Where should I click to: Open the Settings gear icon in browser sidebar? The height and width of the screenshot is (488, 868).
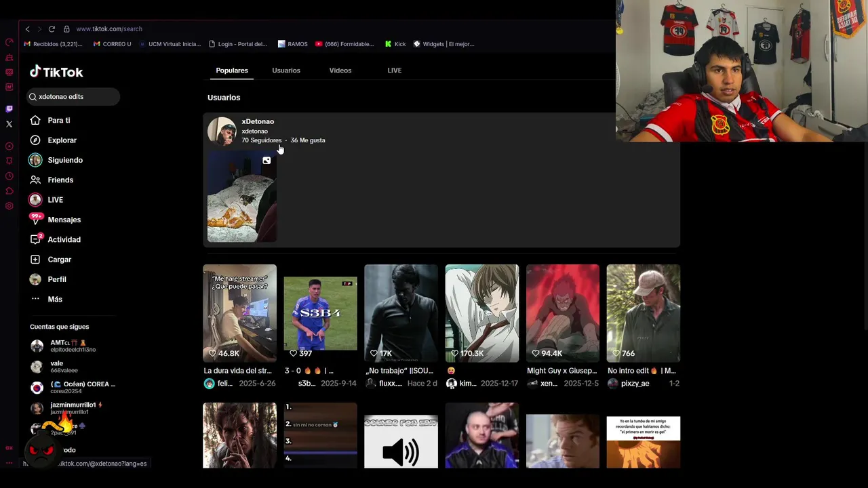pos(9,206)
